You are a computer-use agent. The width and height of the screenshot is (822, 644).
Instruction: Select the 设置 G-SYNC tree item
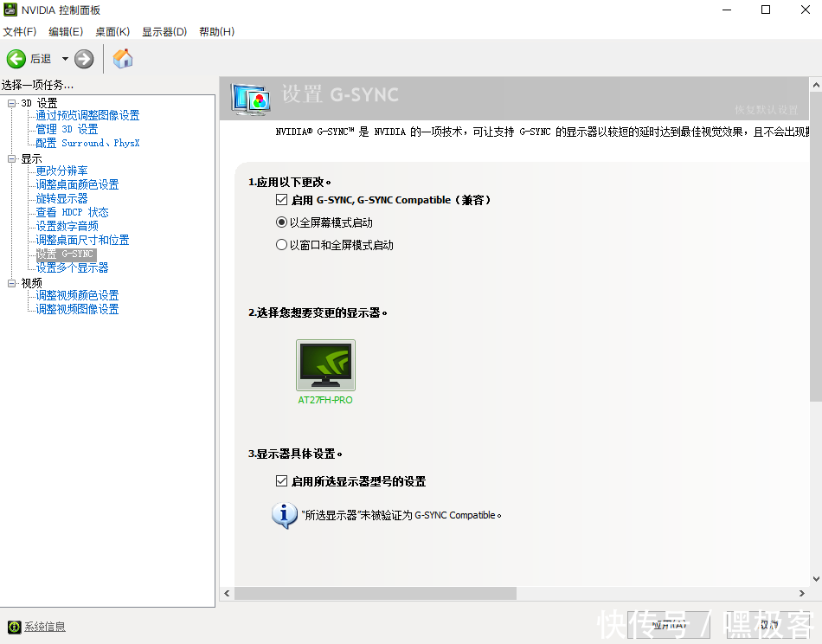(x=66, y=254)
